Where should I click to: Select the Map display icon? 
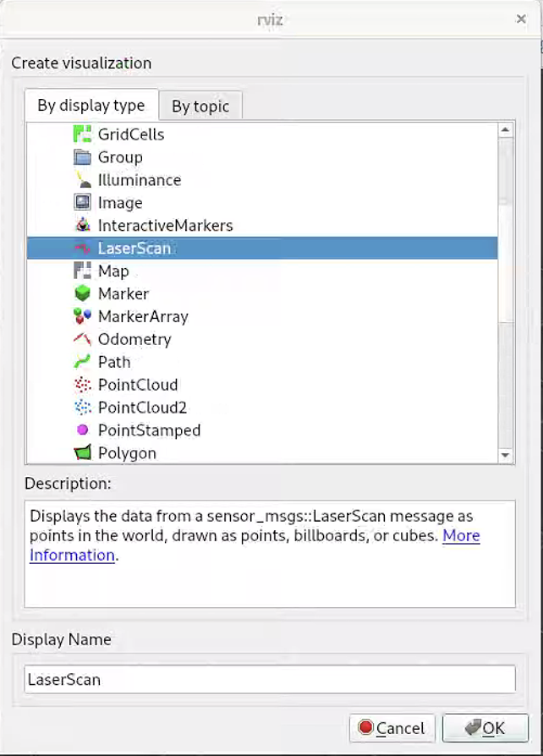[82, 271]
